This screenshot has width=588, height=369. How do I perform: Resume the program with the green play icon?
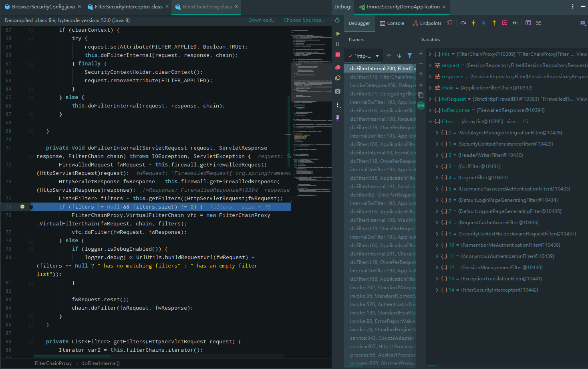(338, 33)
